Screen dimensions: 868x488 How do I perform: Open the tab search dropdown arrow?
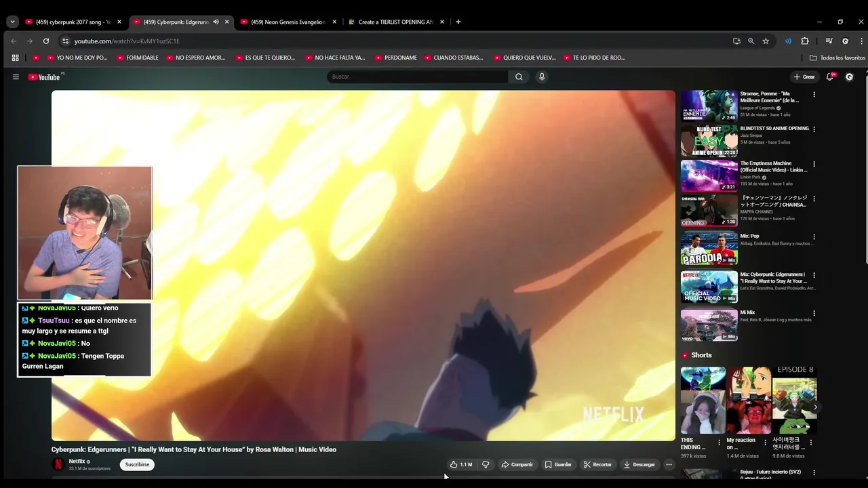[12, 22]
